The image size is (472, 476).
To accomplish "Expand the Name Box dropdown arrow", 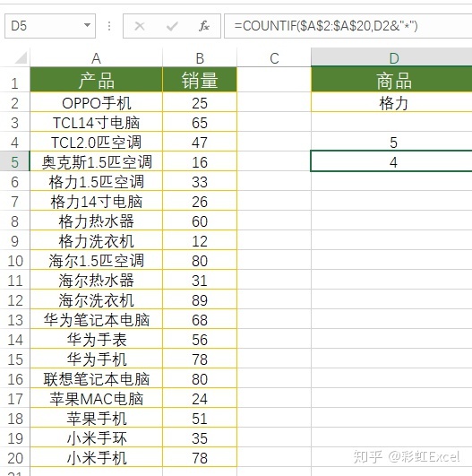I will coord(88,25).
